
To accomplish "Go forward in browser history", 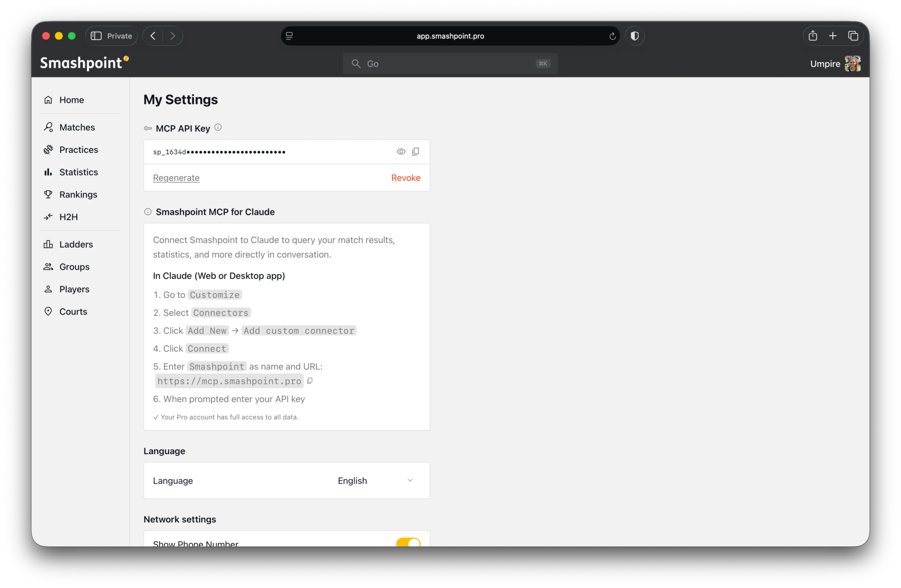I will click(x=172, y=36).
